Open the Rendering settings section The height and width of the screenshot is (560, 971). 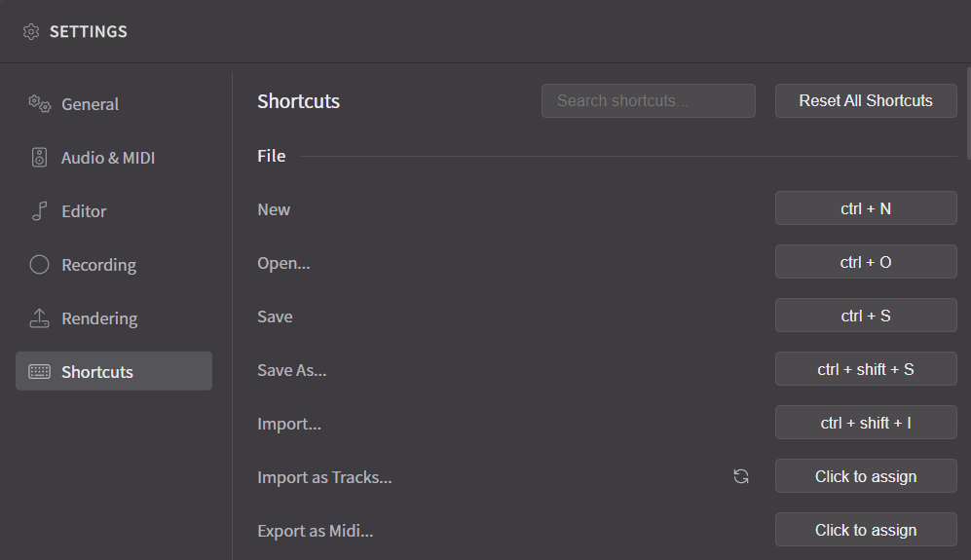point(114,318)
